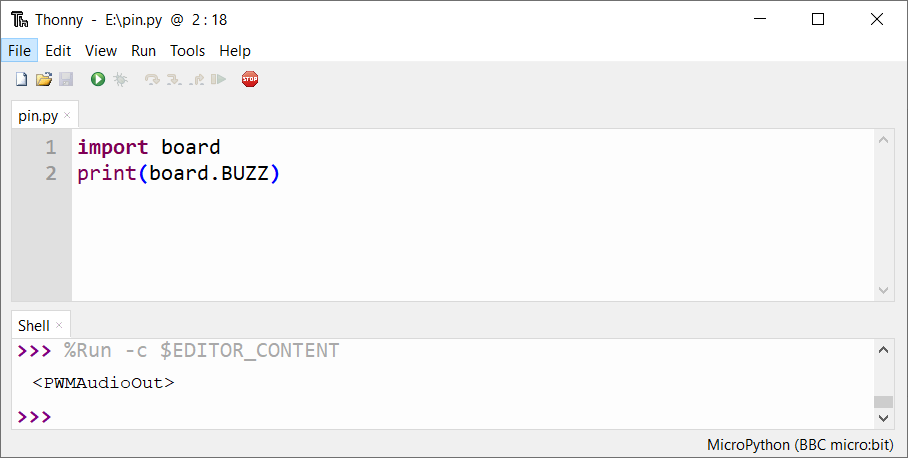Open the Edit menu
The image size is (908, 458).
pyautogui.click(x=58, y=51)
